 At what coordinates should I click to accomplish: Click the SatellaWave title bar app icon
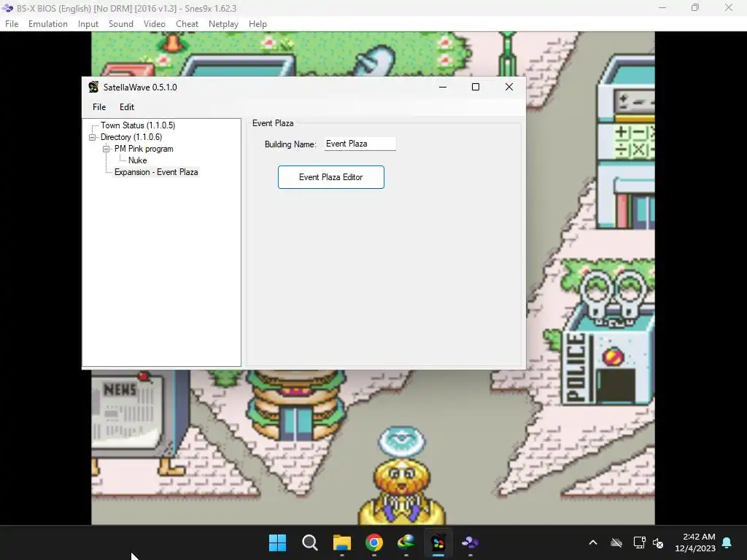pyautogui.click(x=94, y=87)
